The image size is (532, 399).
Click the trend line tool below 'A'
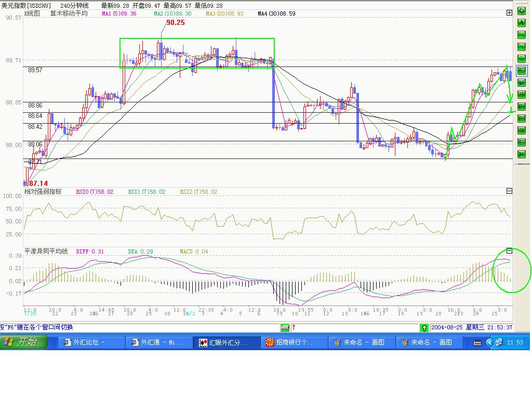click(x=522, y=35)
